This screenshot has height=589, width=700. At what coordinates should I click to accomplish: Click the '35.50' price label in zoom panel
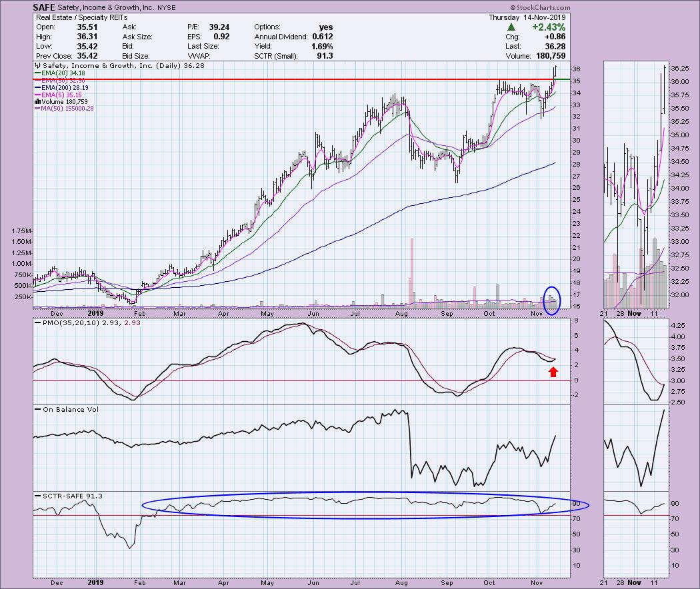(680, 109)
